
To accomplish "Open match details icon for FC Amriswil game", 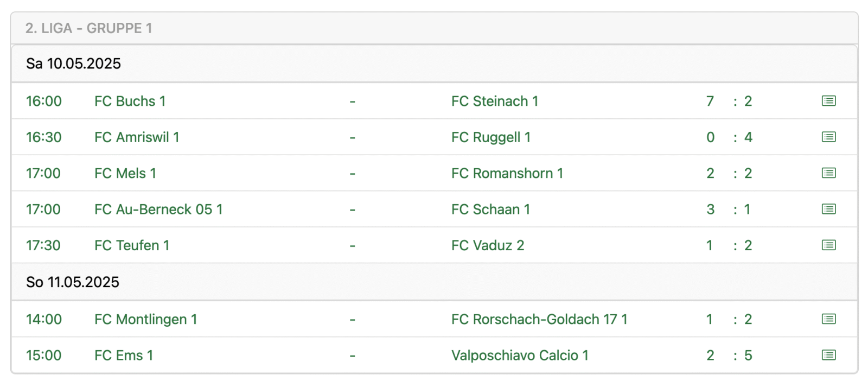I will point(828,137).
